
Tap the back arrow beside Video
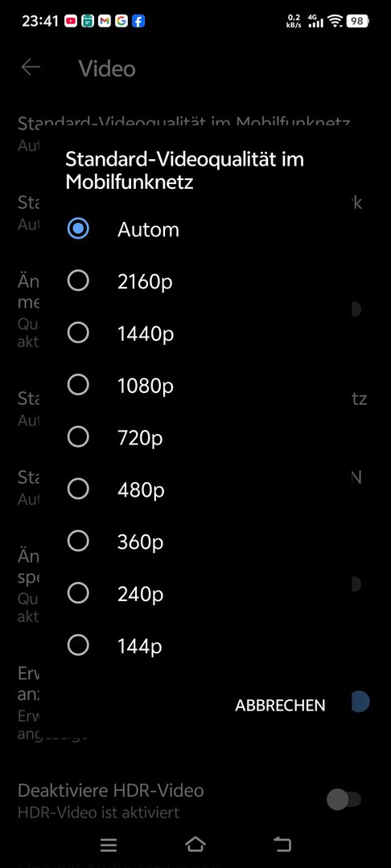pyautogui.click(x=31, y=68)
